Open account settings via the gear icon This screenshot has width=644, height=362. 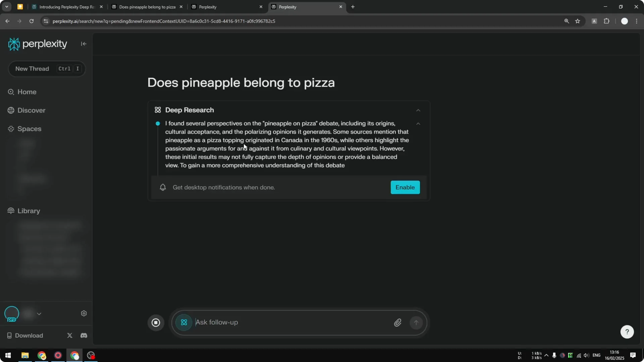click(84, 313)
